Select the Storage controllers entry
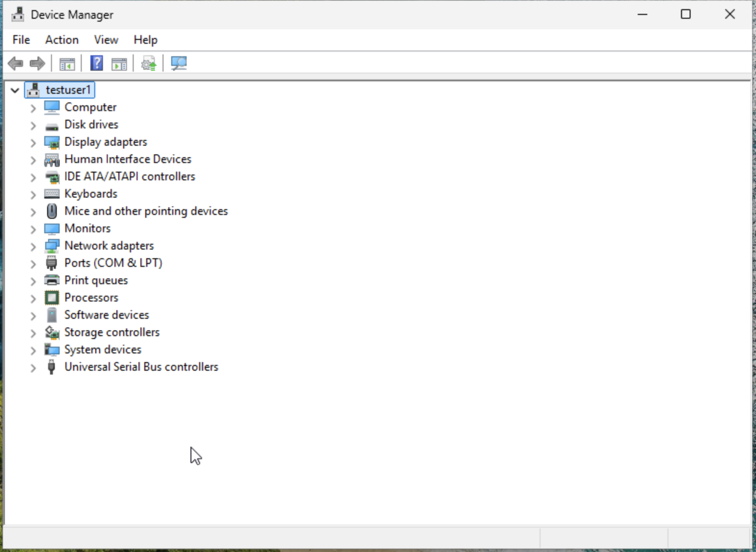The height and width of the screenshot is (552, 756). tap(112, 332)
